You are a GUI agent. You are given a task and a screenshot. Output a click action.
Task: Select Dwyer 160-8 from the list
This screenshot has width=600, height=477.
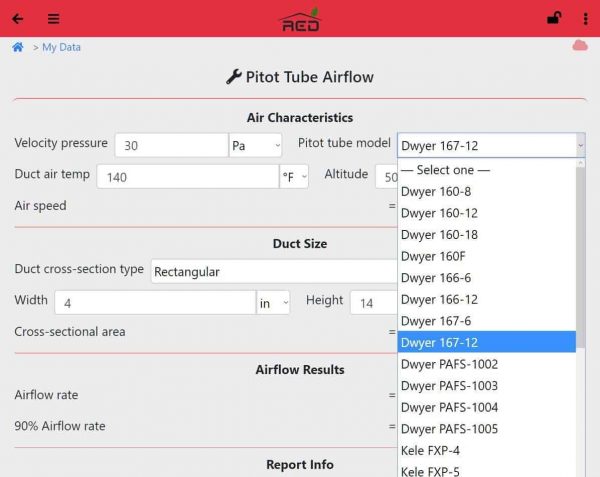[487, 191]
